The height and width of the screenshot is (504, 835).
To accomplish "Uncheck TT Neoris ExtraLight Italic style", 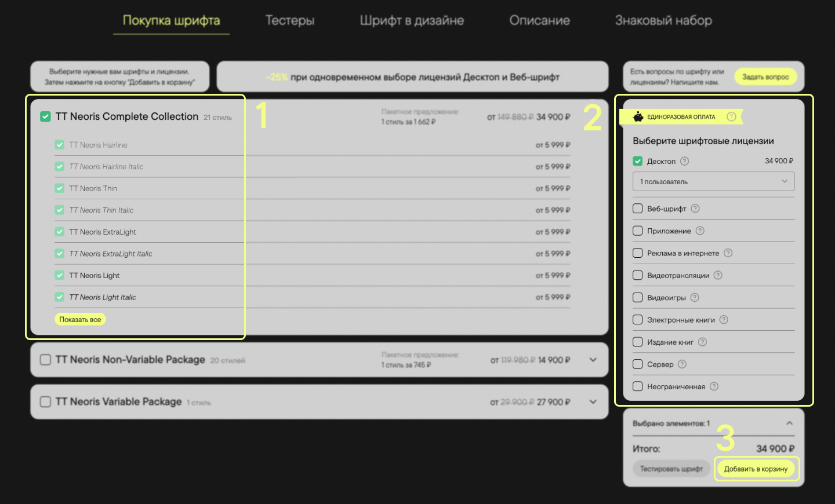I will point(60,253).
